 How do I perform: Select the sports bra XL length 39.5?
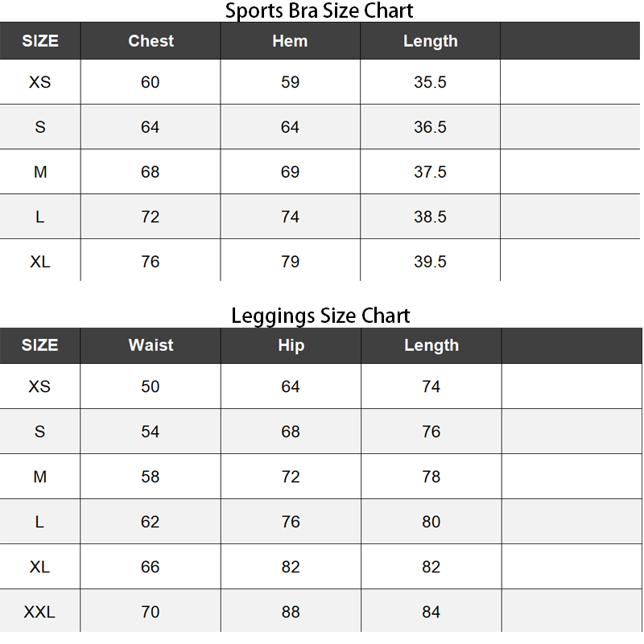pyautogui.click(x=430, y=262)
